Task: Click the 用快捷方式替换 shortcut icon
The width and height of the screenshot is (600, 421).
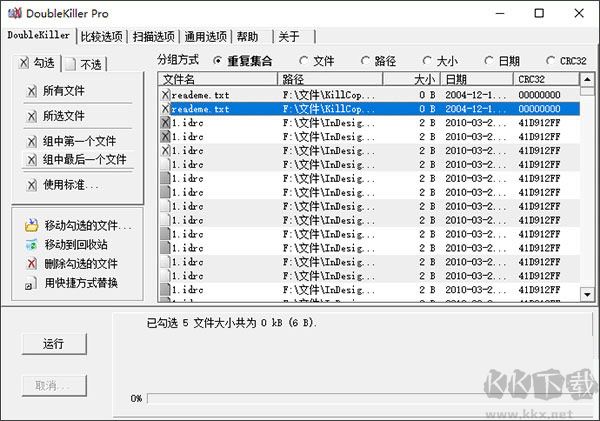Action: 31,283
